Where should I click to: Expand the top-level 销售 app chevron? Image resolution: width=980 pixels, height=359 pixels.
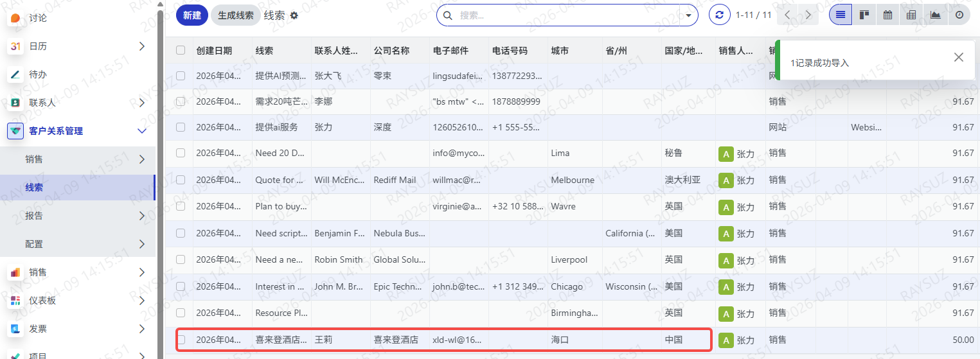pos(142,272)
